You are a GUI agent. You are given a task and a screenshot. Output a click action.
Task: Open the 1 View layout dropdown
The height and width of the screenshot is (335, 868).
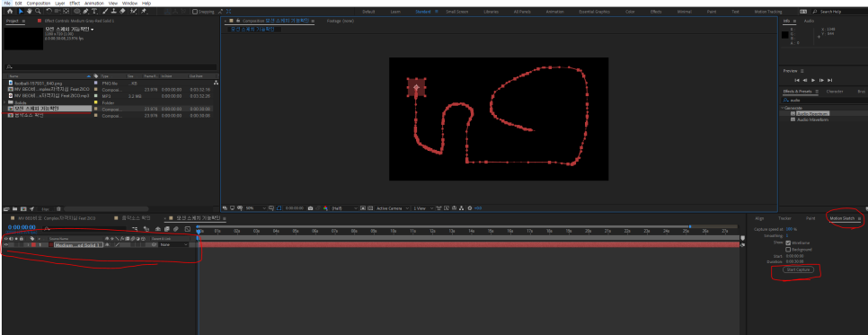click(x=423, y=207)
